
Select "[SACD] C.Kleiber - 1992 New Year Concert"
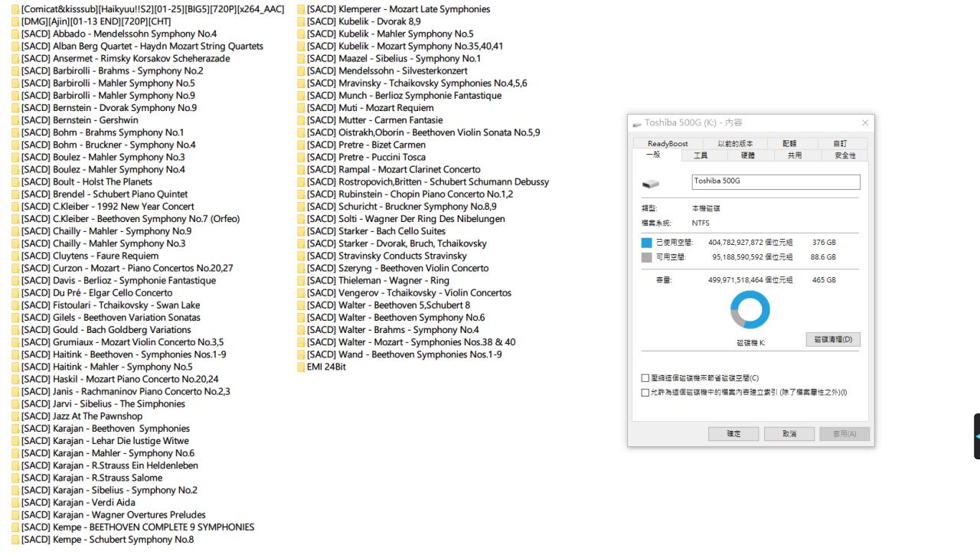click(108, 207)
